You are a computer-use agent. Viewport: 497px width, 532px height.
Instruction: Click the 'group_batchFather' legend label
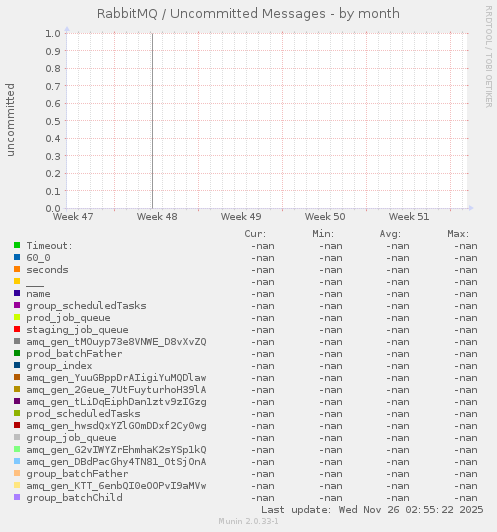[x=77, y=474]
